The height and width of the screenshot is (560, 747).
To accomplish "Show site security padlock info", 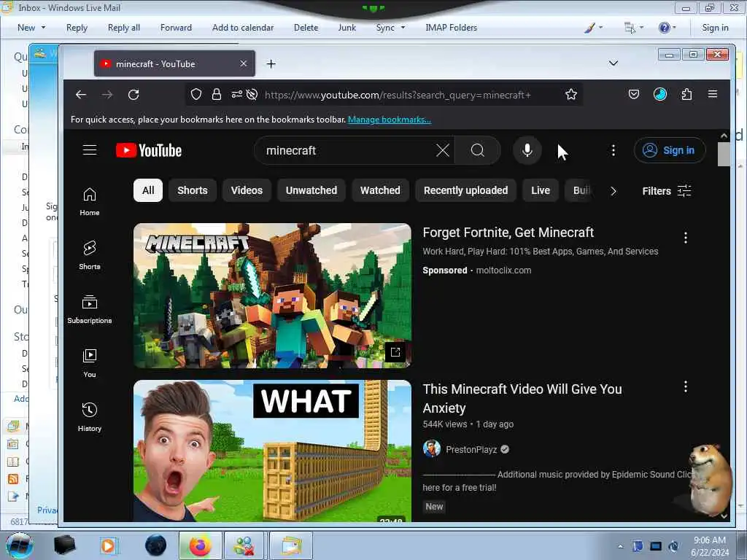I will 216,94.
